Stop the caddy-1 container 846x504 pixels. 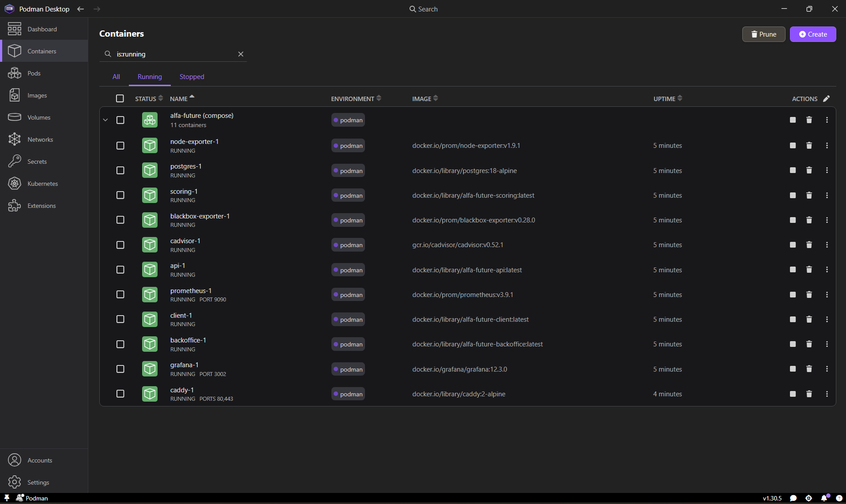[793, 394]
